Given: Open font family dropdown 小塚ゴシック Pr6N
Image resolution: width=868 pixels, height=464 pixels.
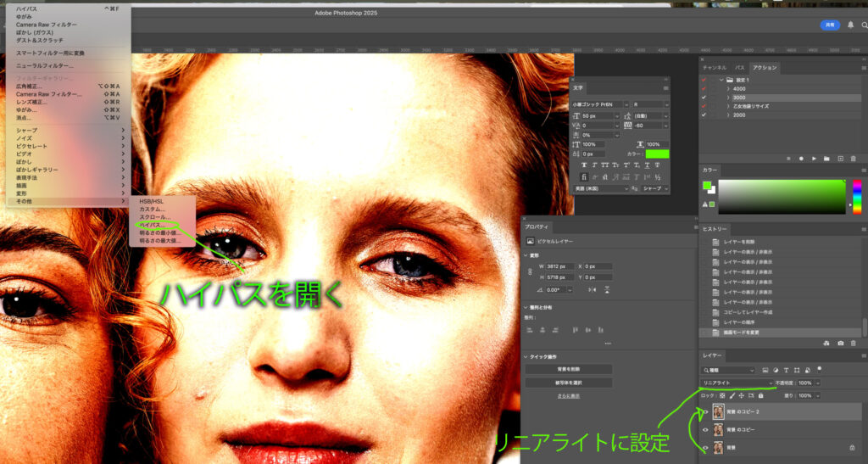Looking at the screenshot, I should pos(600,104).
